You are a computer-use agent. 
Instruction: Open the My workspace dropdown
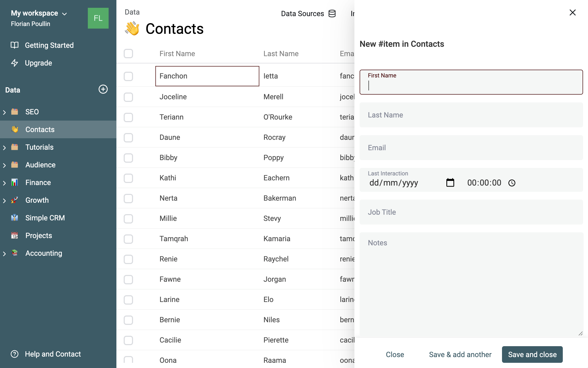(x=39, y=13)
